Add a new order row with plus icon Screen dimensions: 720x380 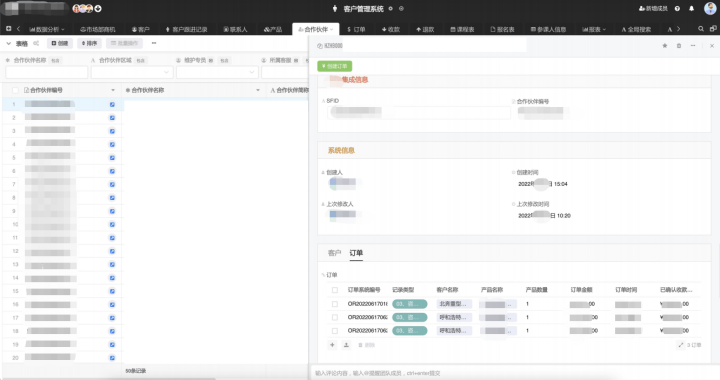click(x=332, y=345)
